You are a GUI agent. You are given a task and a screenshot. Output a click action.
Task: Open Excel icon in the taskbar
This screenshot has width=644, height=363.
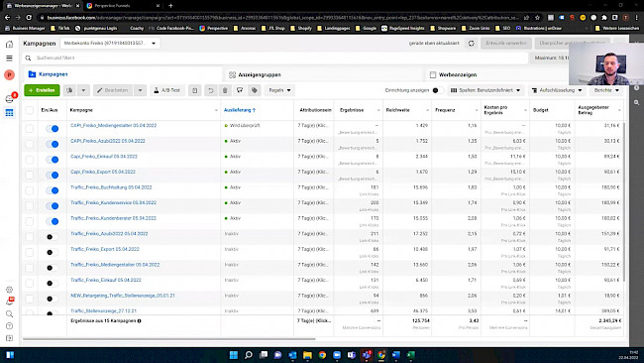[x=411, y=355]
